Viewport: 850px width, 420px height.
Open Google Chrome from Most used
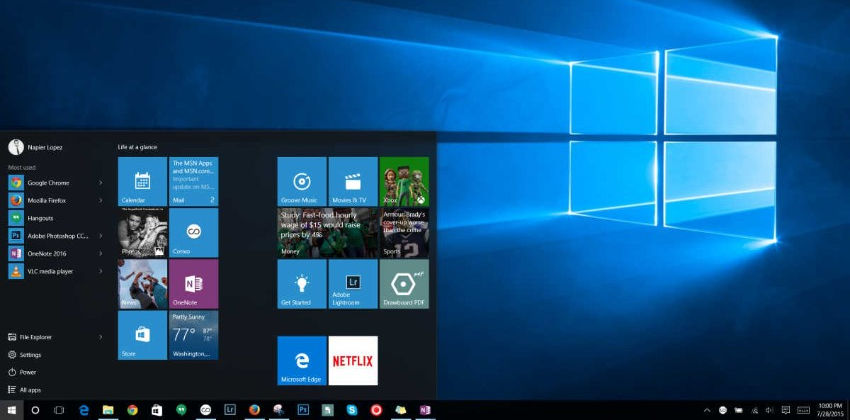coord(54,183)
